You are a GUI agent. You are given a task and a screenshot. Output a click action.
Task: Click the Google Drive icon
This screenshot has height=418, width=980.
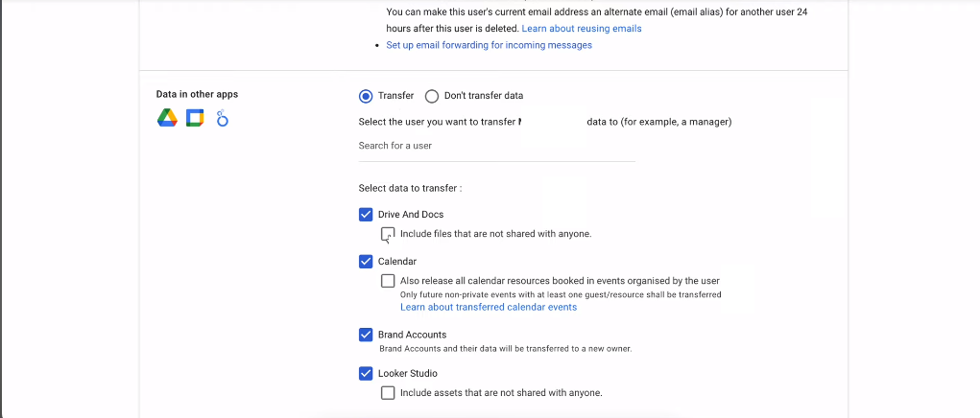pos(167,117)
